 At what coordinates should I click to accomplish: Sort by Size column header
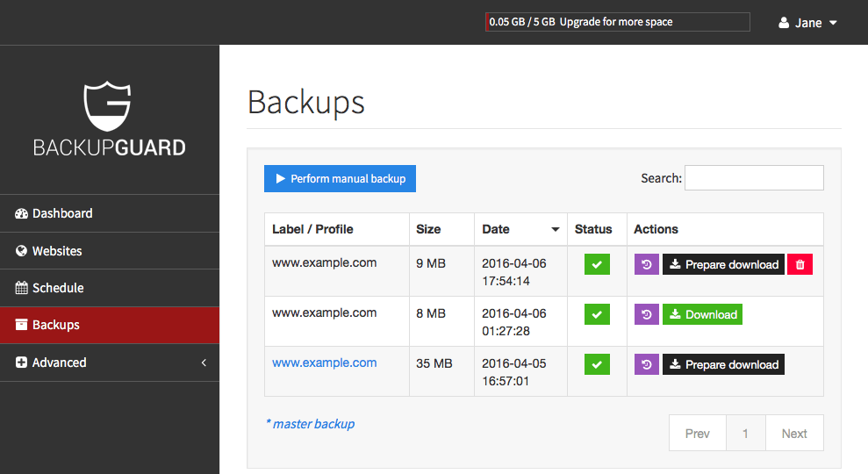point(441,229)
